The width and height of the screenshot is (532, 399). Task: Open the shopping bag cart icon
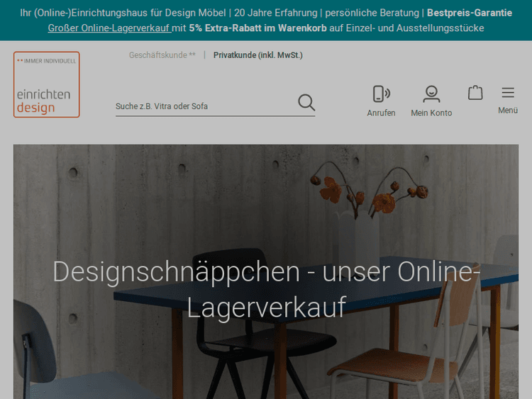pyautogui.click(x=475, y=93)
